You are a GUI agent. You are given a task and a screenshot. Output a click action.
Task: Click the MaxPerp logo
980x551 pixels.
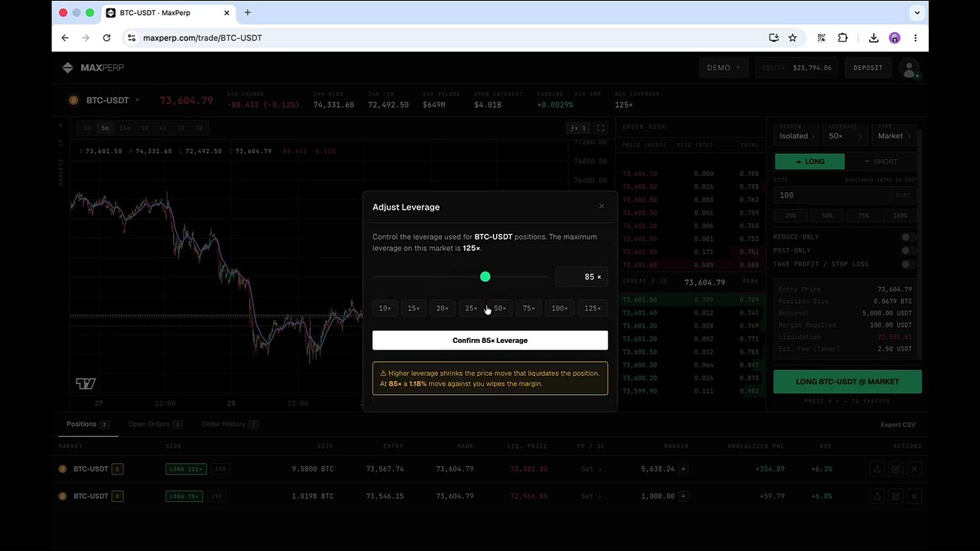coord(93,67)
